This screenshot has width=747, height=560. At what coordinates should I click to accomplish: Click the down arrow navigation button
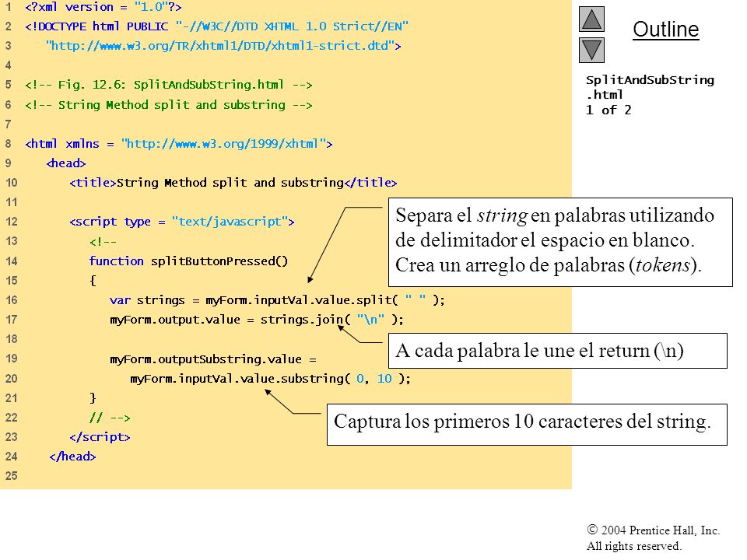coord(591,50)
